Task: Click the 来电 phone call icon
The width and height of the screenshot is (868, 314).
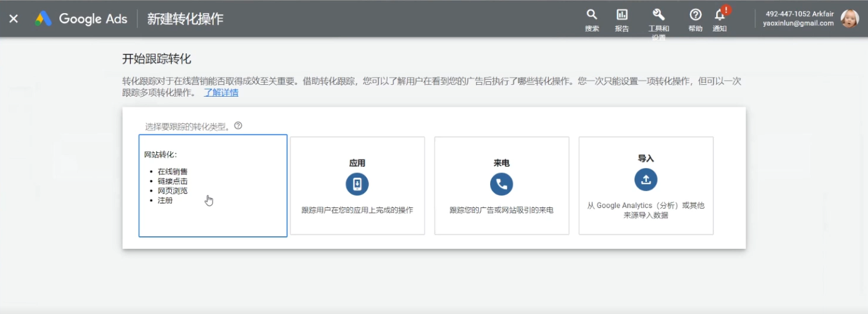Action: coord(501,184)
